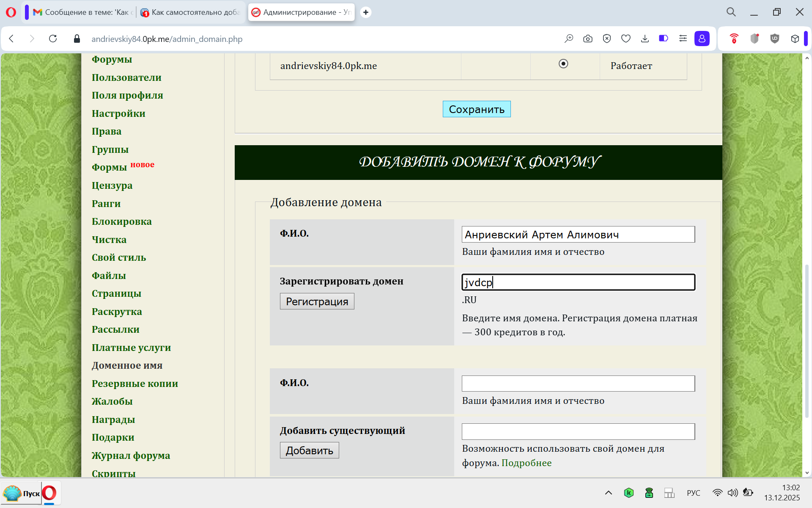
Task: Open the 'Доменное имя' sidebar menu item
Action: (127, 365)
